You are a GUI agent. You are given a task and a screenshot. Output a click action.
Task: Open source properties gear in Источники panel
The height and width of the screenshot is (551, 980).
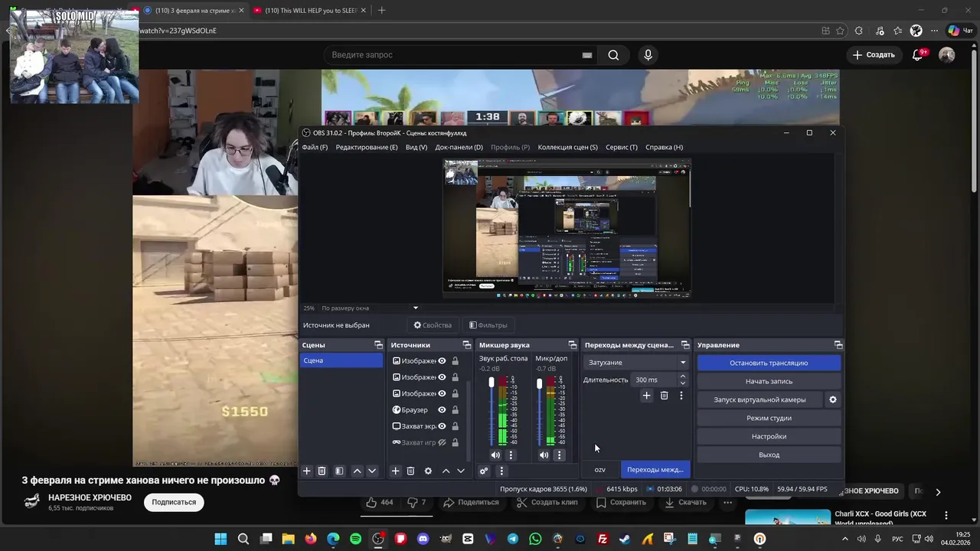click(428, 471)
